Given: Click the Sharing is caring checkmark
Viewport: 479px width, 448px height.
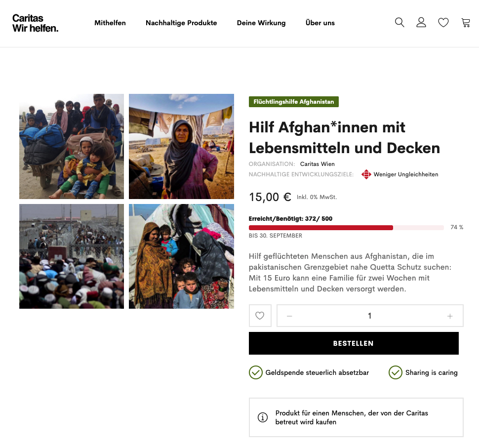Looking at the screenshot, I should point(395,372).
